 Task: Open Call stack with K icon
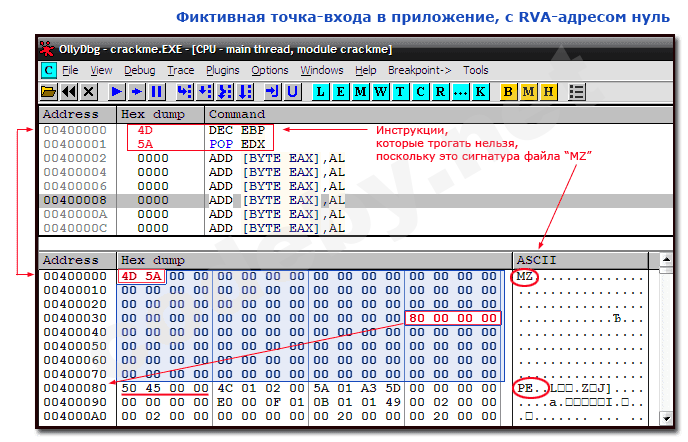(481, 92)
